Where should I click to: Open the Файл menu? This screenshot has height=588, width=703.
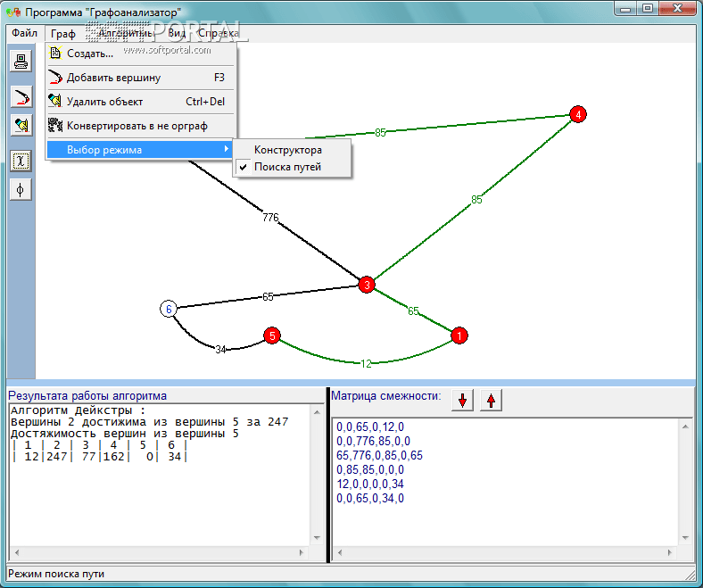click(25, 33)
